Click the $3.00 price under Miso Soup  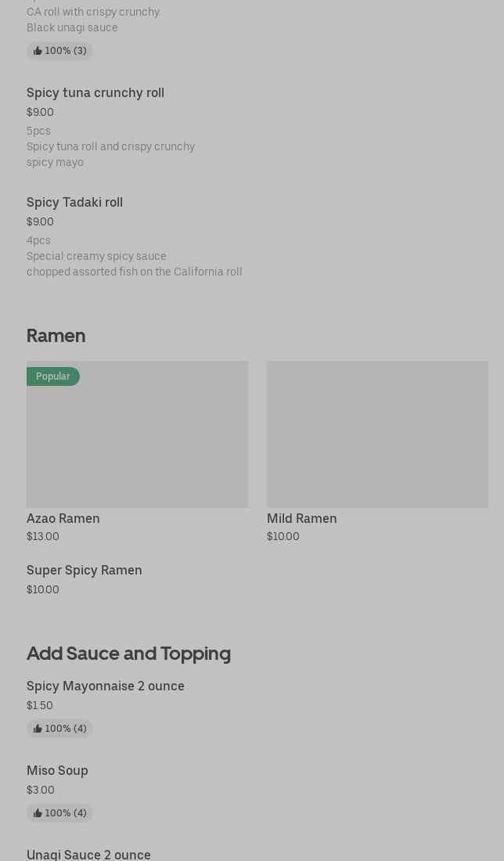click(x=41, y=791)
